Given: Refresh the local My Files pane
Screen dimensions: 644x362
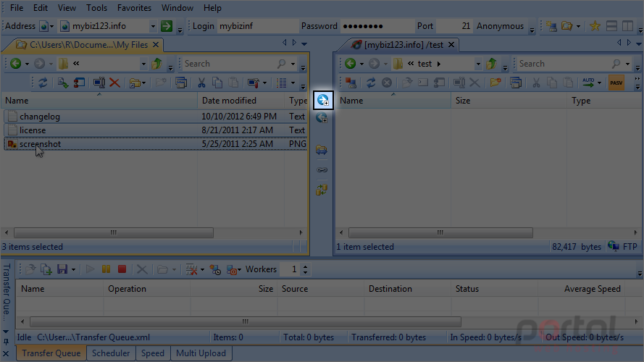Looking at the screenshot, I should (x=43, y=83).
